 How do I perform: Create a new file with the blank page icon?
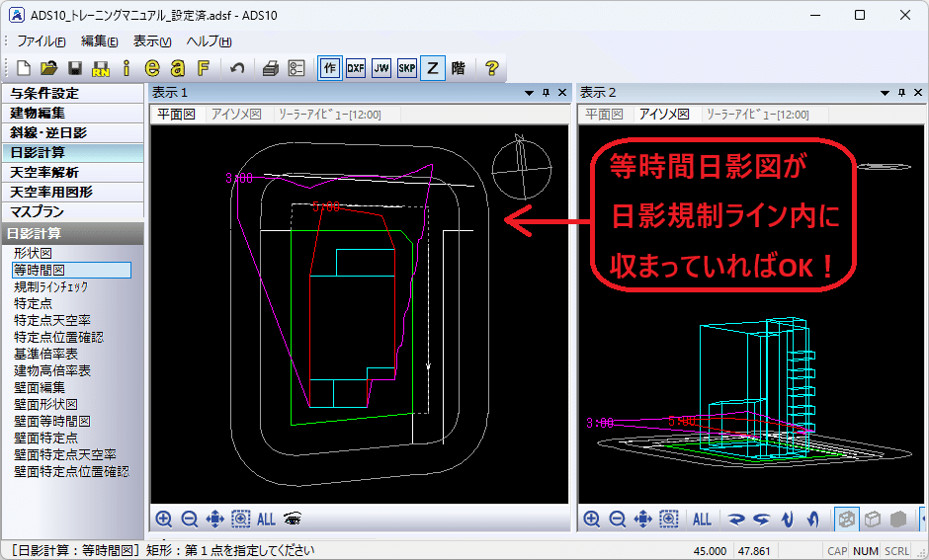[x=24, y=68]
